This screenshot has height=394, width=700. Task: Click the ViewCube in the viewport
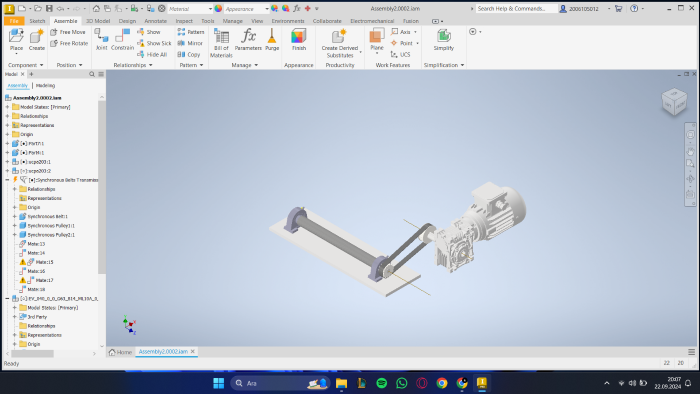(x=674, y=102)
